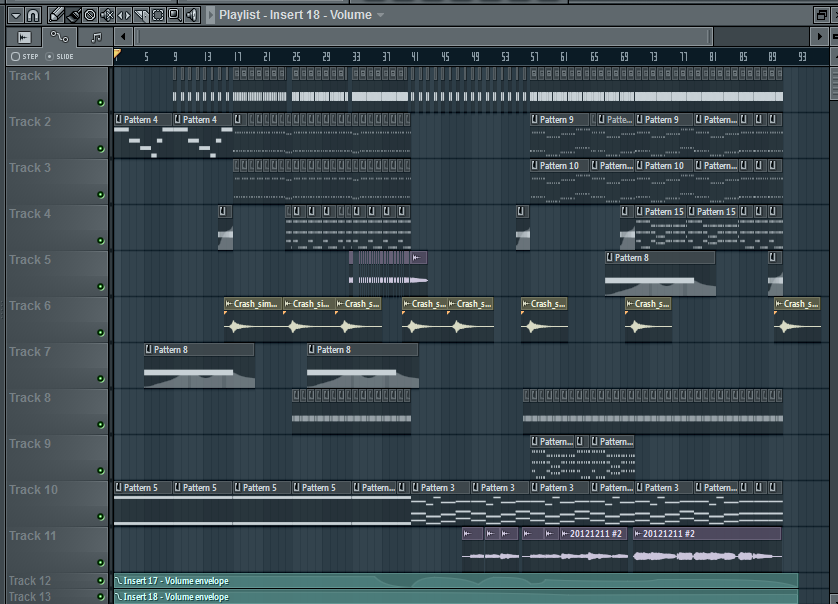Screen dimensions: 838x604
Task: Click the Playback speaker tool
Action: (191, 15)
